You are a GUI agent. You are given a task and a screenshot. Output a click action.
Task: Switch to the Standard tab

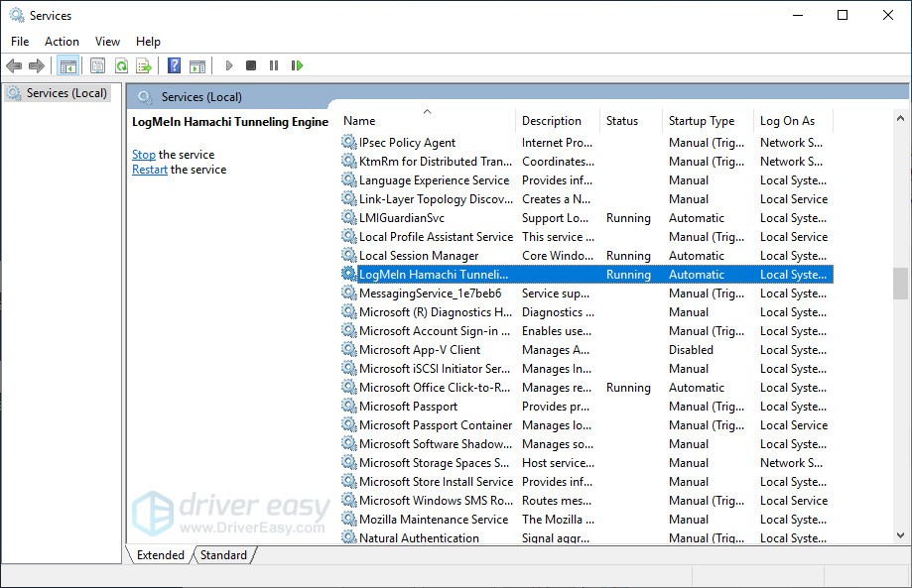pos(224,555)
